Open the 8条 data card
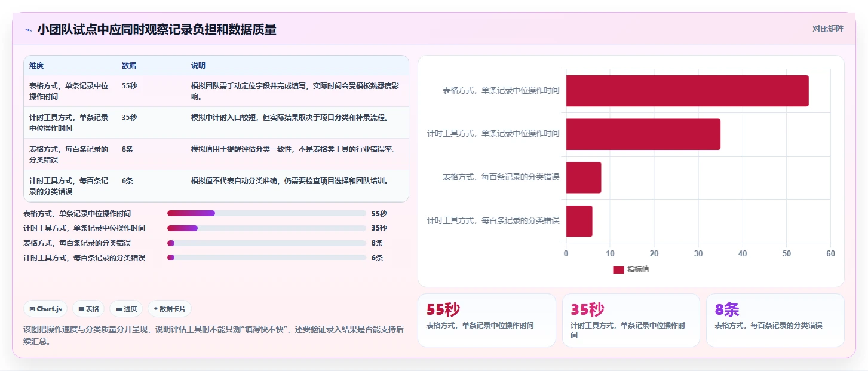Image resolution: width=868 pixels, height=371 pixels. click(775, 320)
